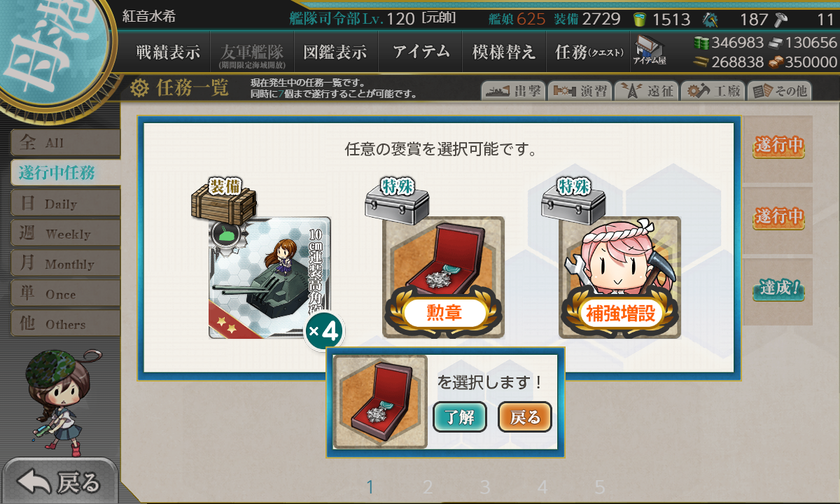The width and height of the screenshot is (840, 504).
Task: Select the 10cm twin high-angle gun reward
Action: [269, 278]
